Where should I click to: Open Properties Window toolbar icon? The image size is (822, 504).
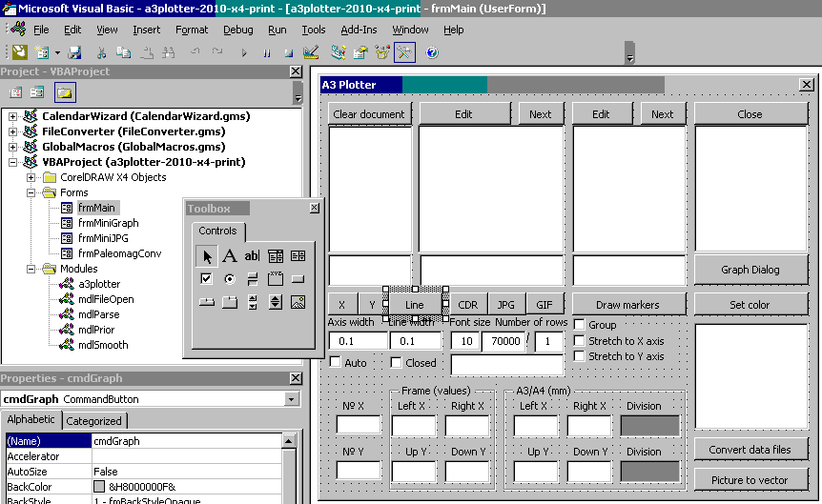[360, 51]
